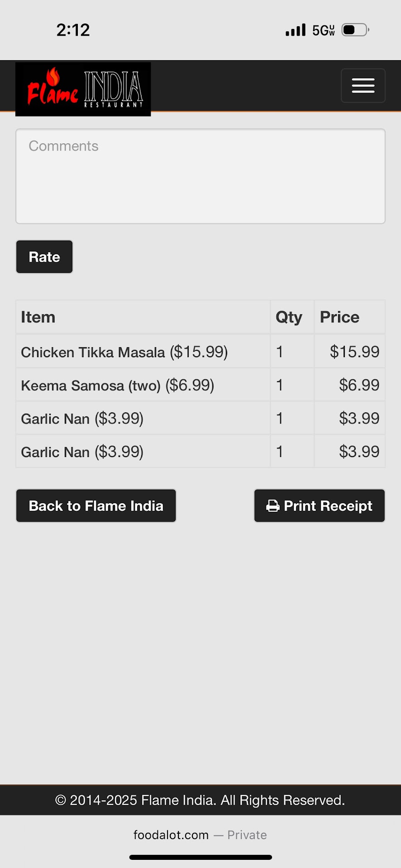The image size is (401, 868).
Task: Go back to Flame India
Action: click(x=96, y=506)
